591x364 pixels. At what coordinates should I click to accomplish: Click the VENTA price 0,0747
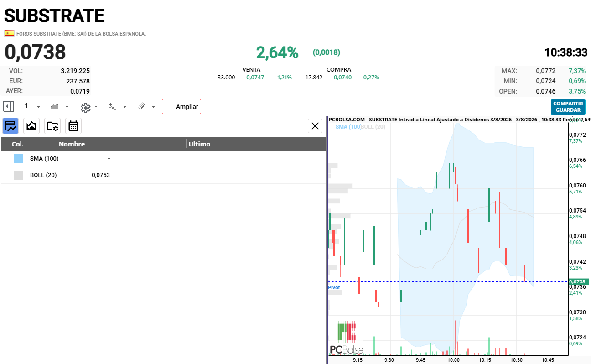click(255, 78)
